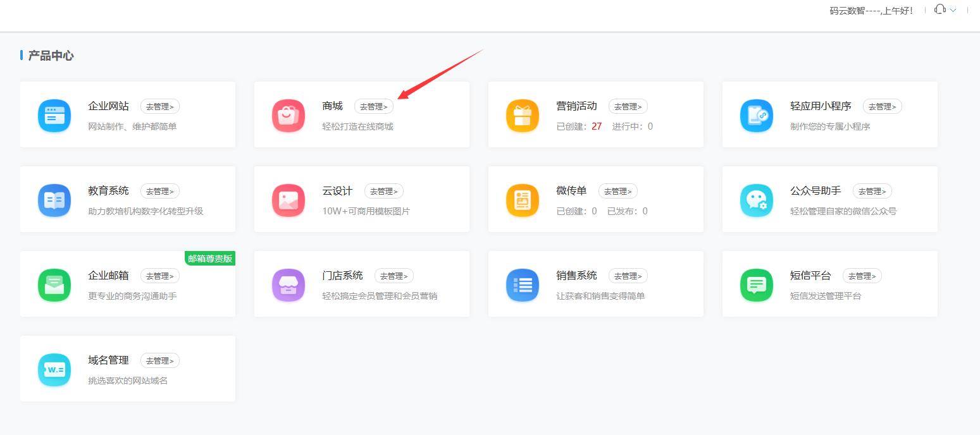The width and height of the screenshot is (980, 435).
Task: Click 短信发送管理平台 description
Action: click(x=826, y=296)
